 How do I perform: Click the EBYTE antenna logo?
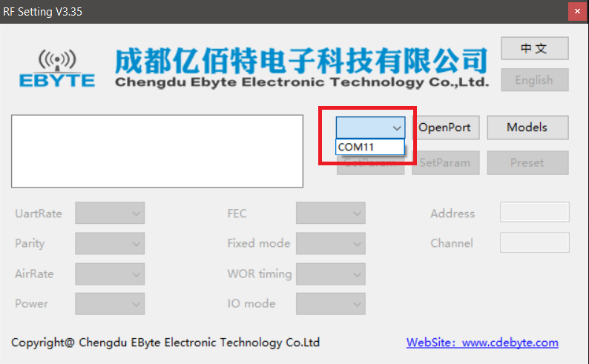click(x=57, y=68)
